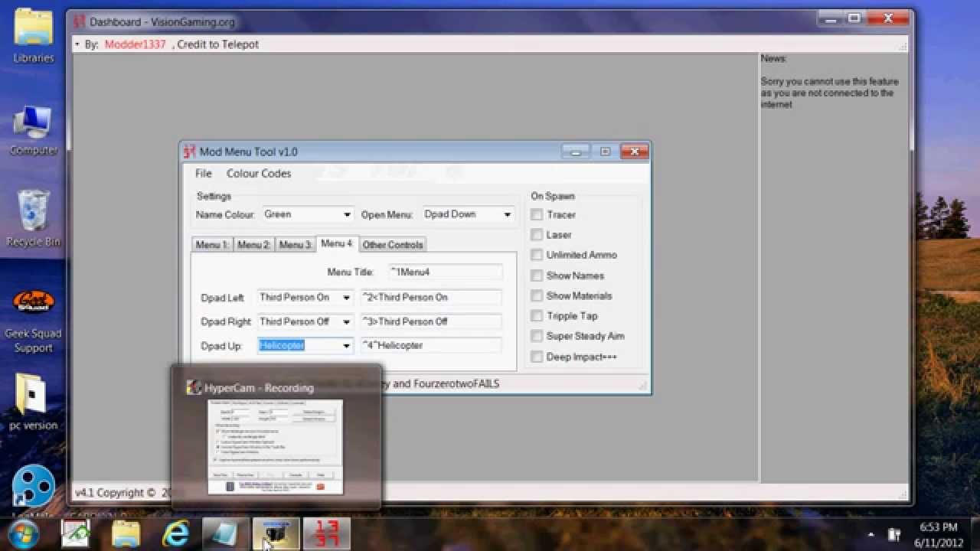Click the Dpad Right label text field
The width and height of the screenshot is (980, 551).
point(431,321)
